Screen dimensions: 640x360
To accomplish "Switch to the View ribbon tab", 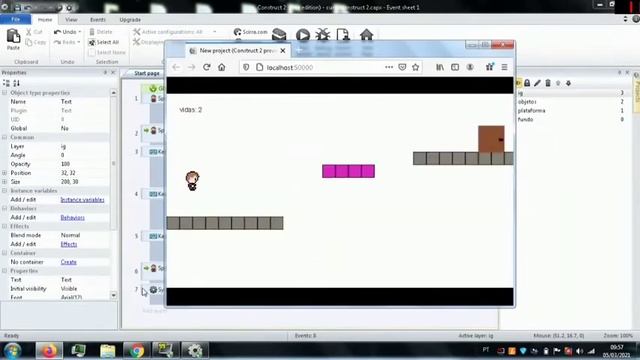I will pyautogui.click(x=71, y=20).
